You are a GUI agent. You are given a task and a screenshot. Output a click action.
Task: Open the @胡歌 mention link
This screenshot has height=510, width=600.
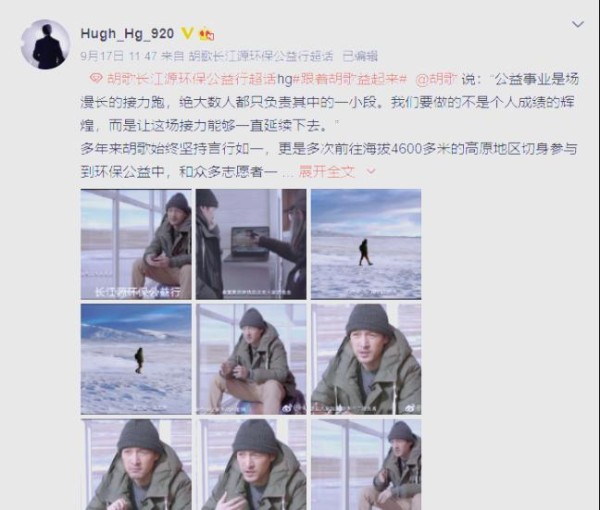click(x=436, y=79)
